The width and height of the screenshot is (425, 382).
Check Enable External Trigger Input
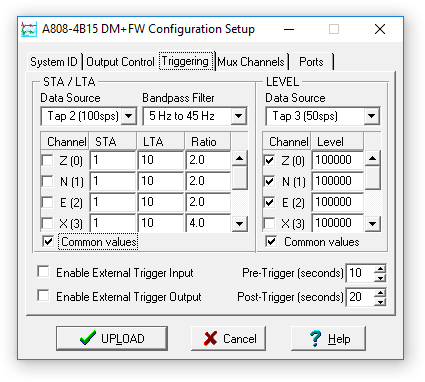(43, 272)
